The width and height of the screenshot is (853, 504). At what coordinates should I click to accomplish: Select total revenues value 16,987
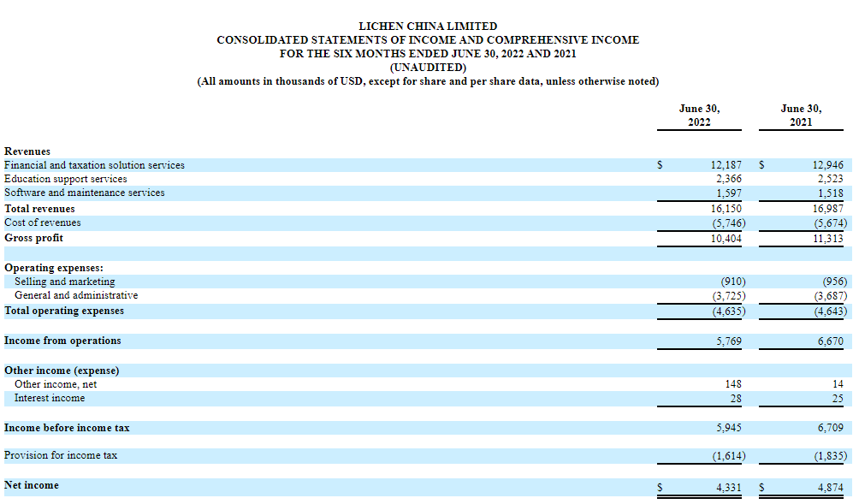coord(827,209)
